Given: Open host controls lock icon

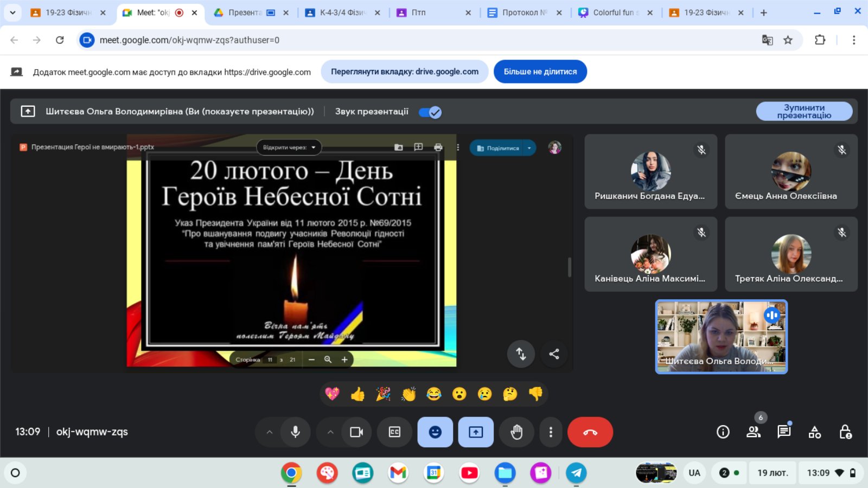Looking at the screenshot, I should pos(845,432).
